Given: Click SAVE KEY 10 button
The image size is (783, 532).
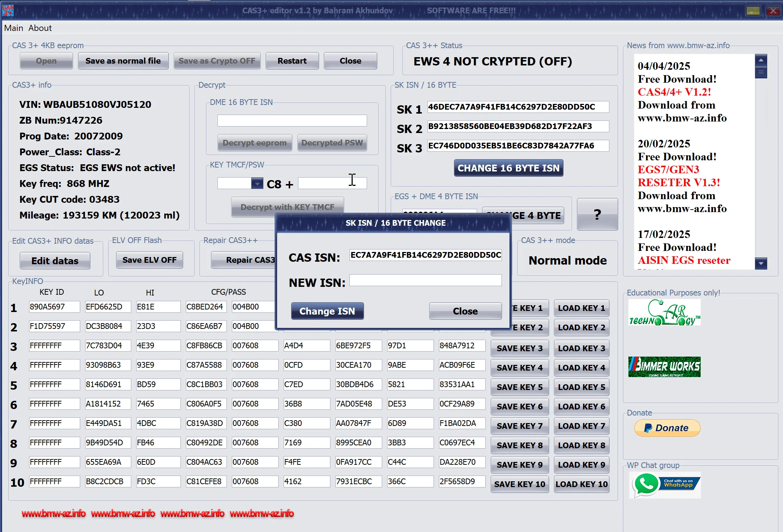Looking at the screenshot, I should pyautogui.click(x=519, y=484).
